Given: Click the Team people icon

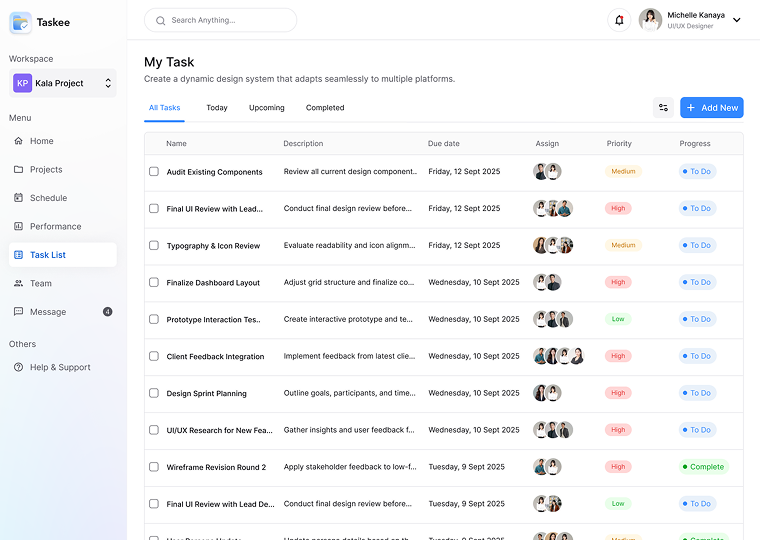Looking at the screenshot, I should 18,283.
